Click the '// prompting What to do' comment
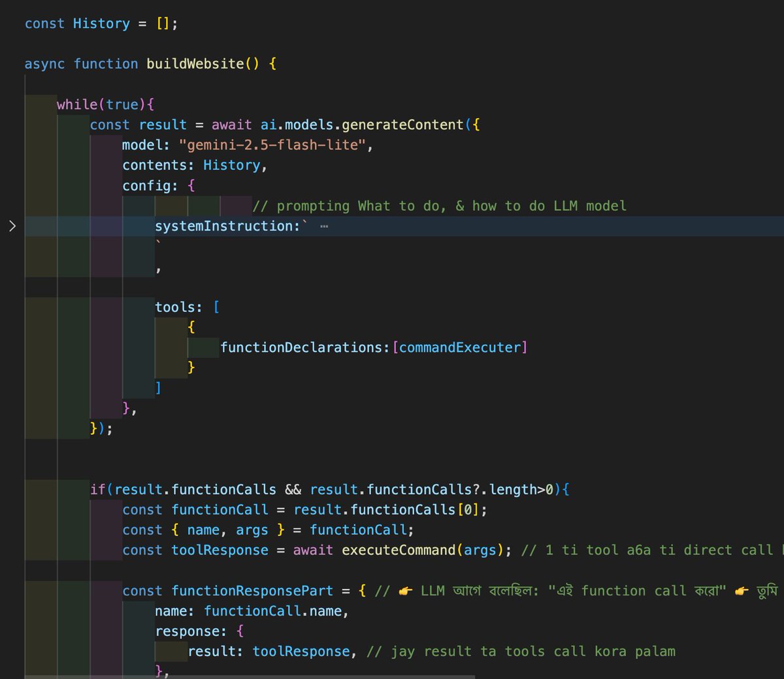The height and width of the screenshot is (679, 784). (x=439, y=206)
